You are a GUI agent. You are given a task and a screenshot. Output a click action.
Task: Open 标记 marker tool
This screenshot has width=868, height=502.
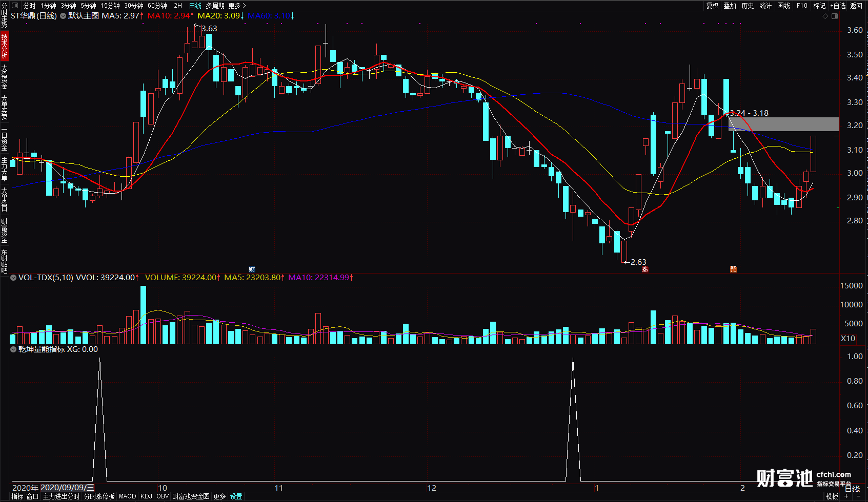[819, 6]
